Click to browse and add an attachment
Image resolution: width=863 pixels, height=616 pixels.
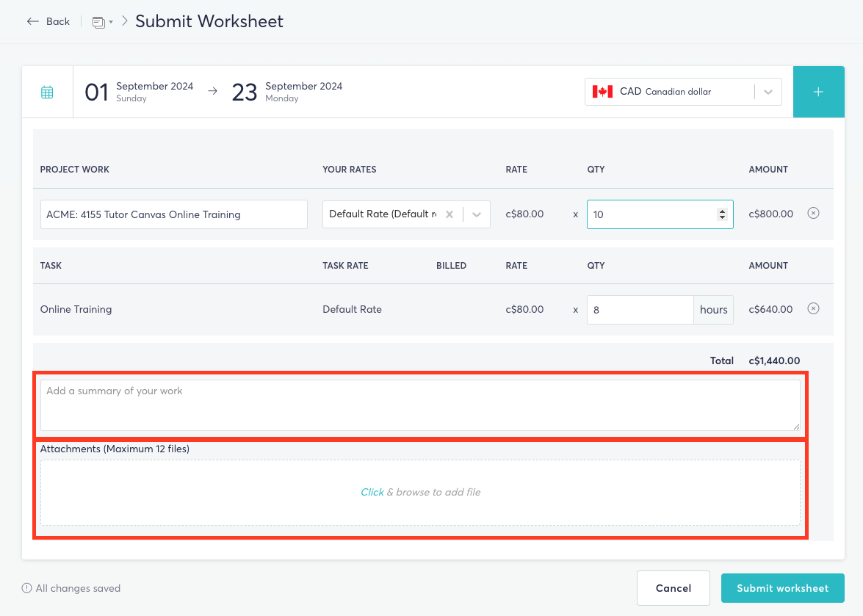pos(420,492)
